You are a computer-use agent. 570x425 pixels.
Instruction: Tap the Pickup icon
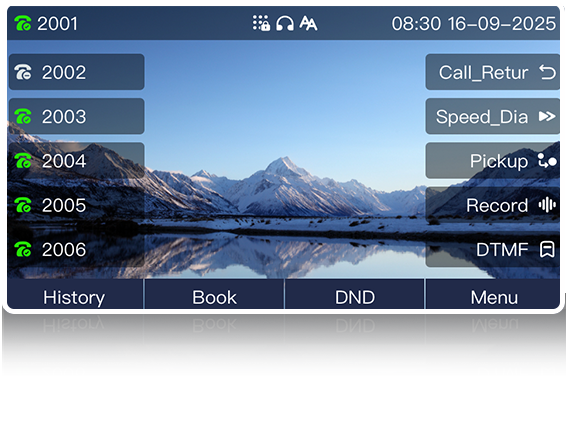tap(547, 161)
